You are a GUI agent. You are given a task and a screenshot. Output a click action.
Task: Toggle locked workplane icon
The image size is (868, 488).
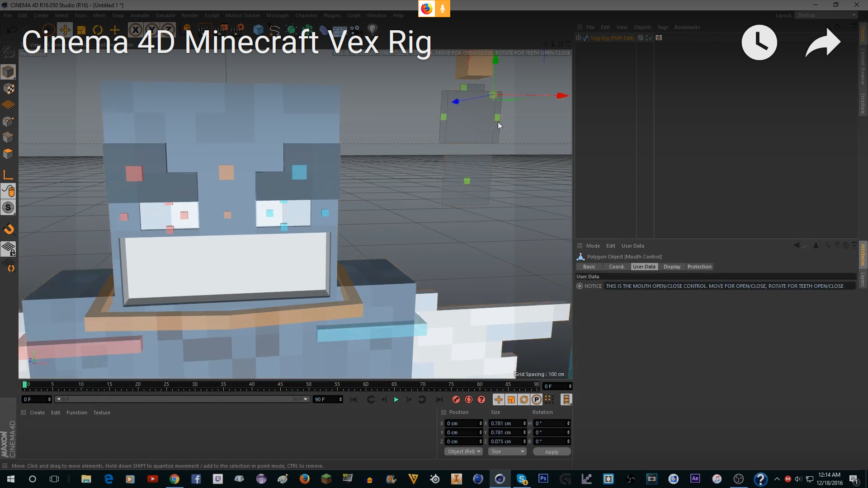point(8,249)
